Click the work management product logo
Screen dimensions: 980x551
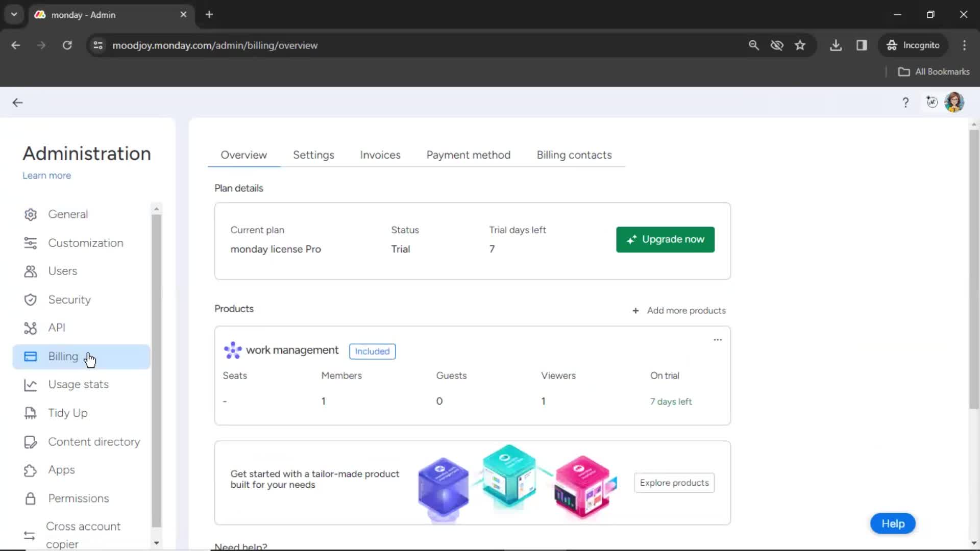tap(233, 350)
